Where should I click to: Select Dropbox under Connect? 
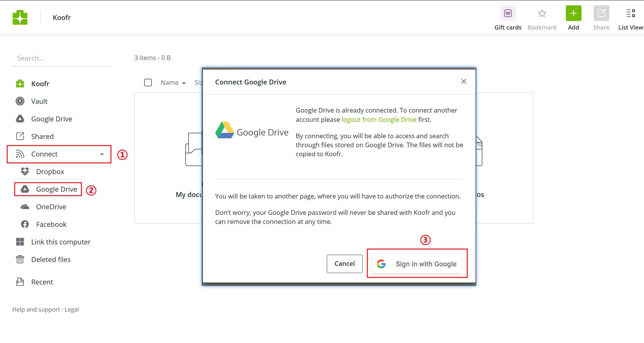point(50,171)
